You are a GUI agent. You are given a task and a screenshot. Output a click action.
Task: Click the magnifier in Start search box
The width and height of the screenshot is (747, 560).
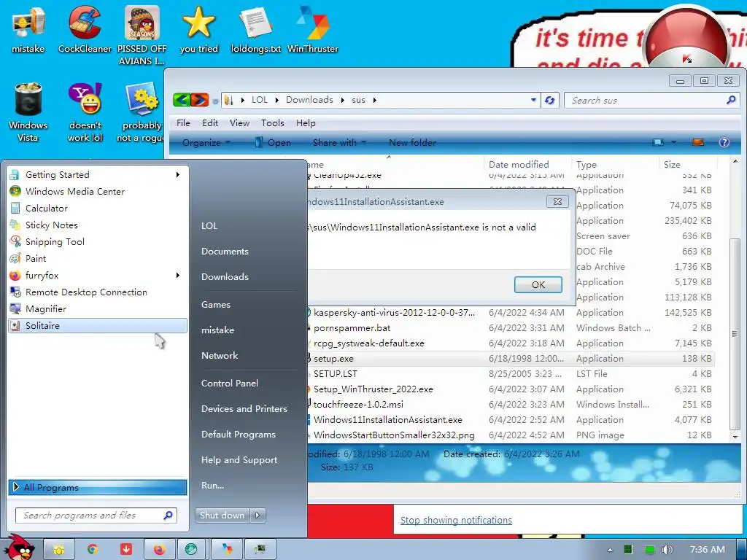[x=168, y=516]
